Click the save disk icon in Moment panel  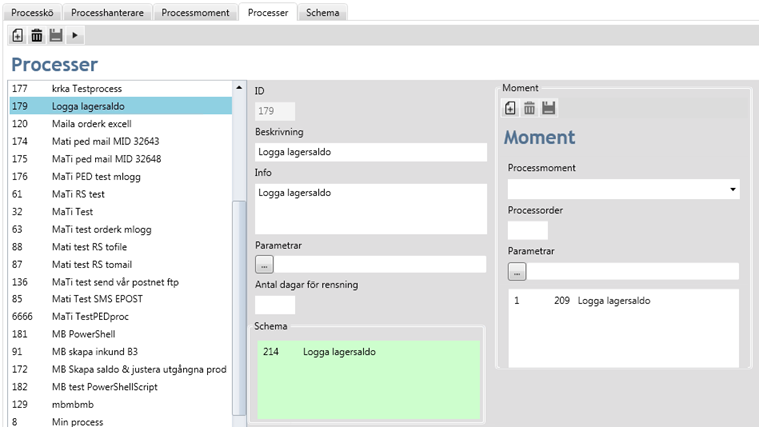(x=548, y=108)
